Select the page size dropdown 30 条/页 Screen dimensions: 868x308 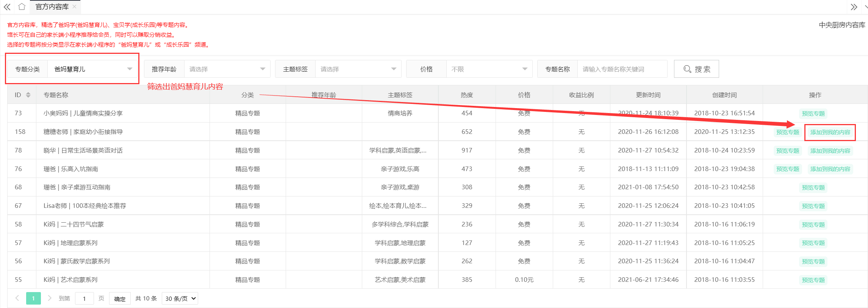pyautogui.click(x=180, y=299)
